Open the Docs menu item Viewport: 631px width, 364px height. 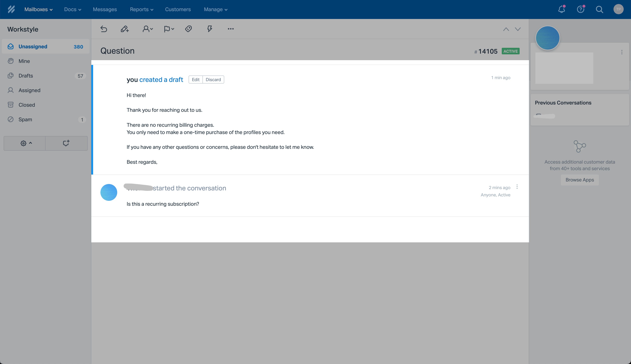pos(72,9)
